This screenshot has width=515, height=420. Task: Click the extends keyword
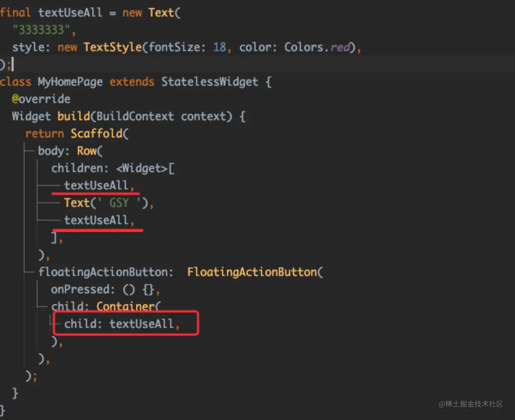coord(132,82)
